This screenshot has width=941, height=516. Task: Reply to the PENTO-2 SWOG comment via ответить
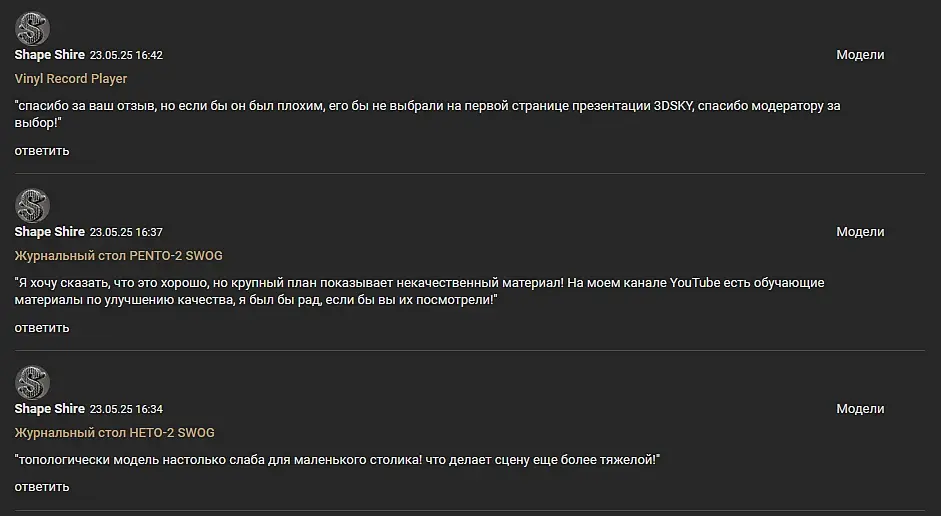point(42,328)
